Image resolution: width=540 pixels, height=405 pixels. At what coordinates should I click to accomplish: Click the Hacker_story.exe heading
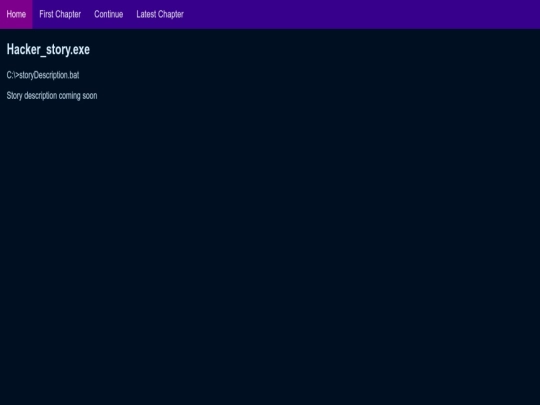48,50
